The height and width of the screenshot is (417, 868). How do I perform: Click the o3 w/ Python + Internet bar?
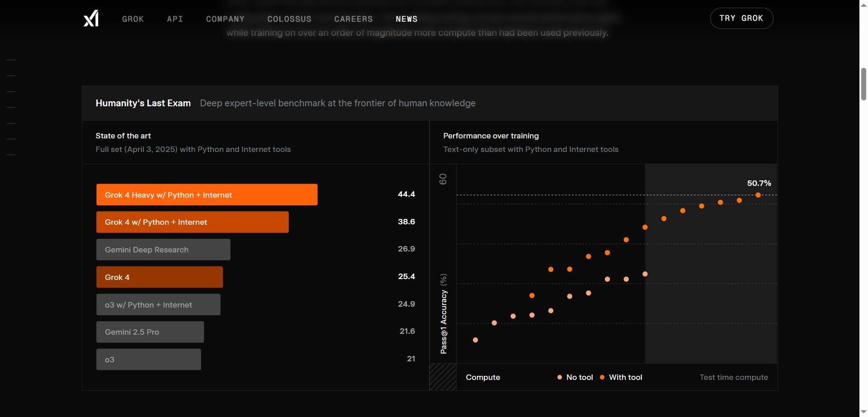[158, 305]
